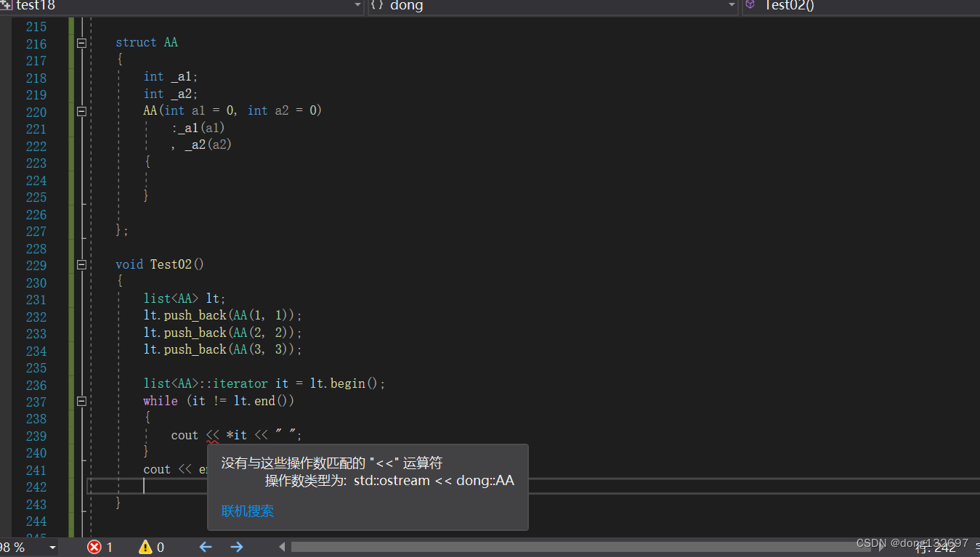Open the dong scope dropdown
Viewport: 980px width, 557px height.
click(732, 5)
